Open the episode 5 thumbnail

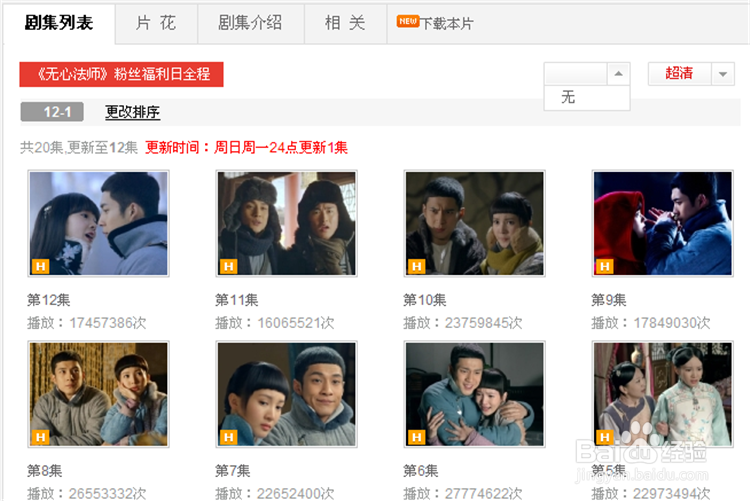point(662,394)
